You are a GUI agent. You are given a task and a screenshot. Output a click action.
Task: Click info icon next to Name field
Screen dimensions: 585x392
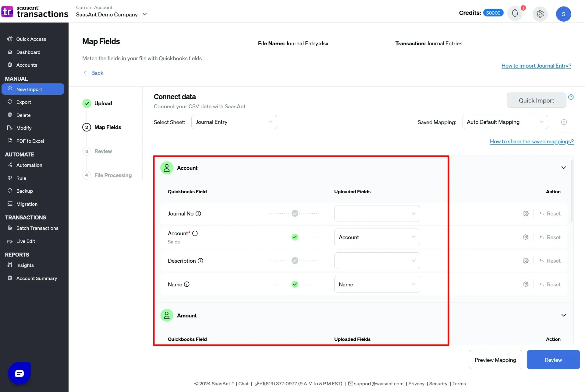click(x=187, y=284)
